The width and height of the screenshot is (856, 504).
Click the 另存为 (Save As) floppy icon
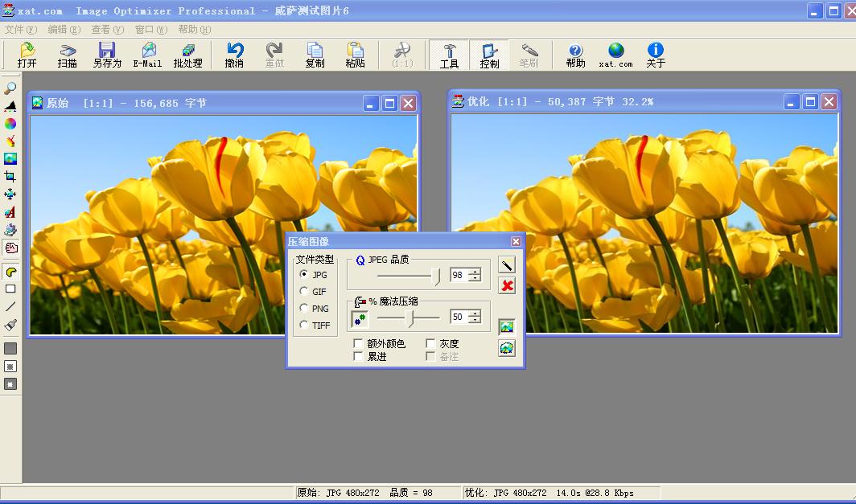pos(107,55)
